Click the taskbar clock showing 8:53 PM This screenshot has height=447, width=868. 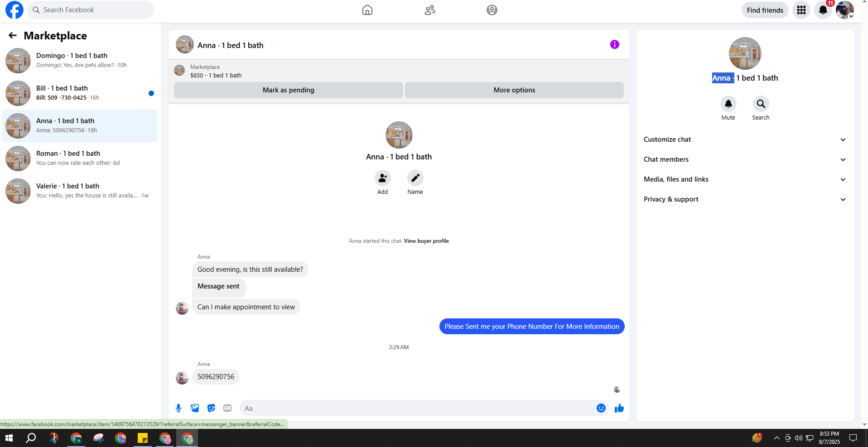pos(829,438)
